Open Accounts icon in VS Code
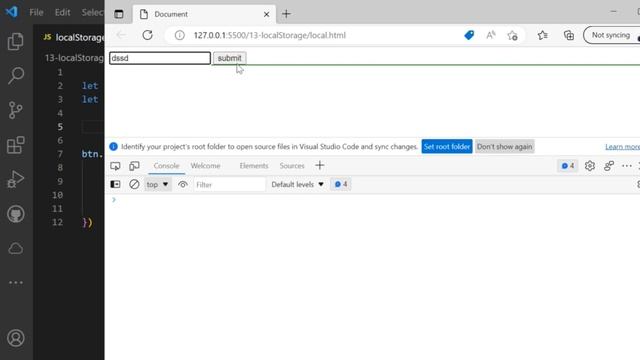 tap(16, 338)
